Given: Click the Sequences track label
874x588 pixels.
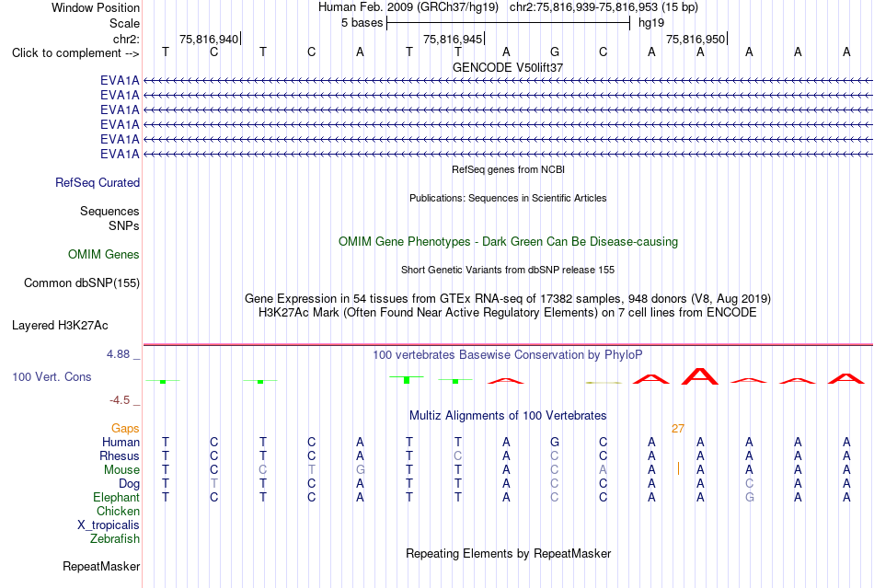Looking at the screenshot, I should coord(109,212).
